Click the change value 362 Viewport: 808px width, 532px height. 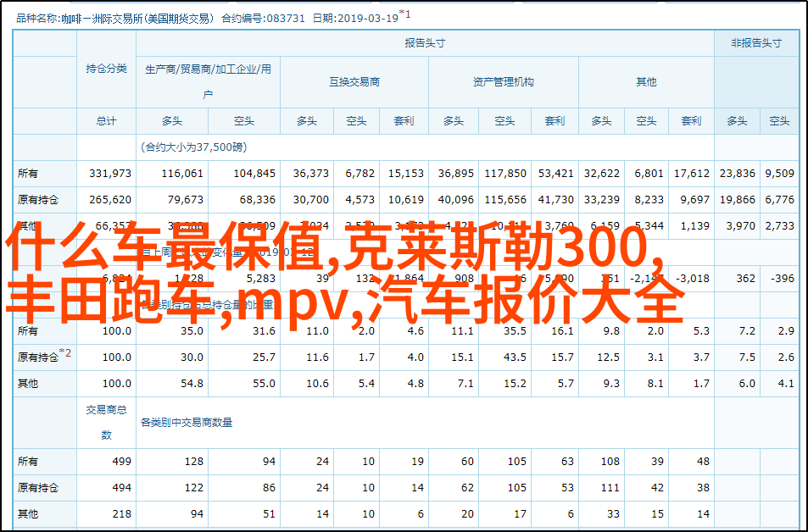click(745, 279)
